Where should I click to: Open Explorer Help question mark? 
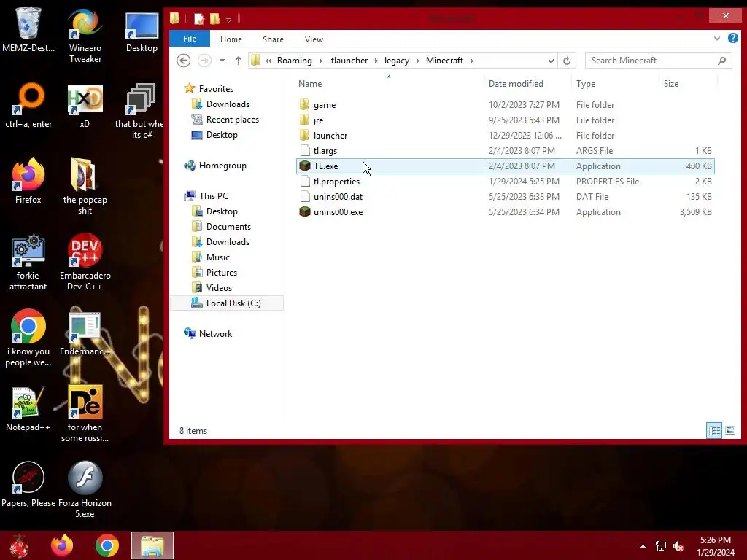point(733,38)
